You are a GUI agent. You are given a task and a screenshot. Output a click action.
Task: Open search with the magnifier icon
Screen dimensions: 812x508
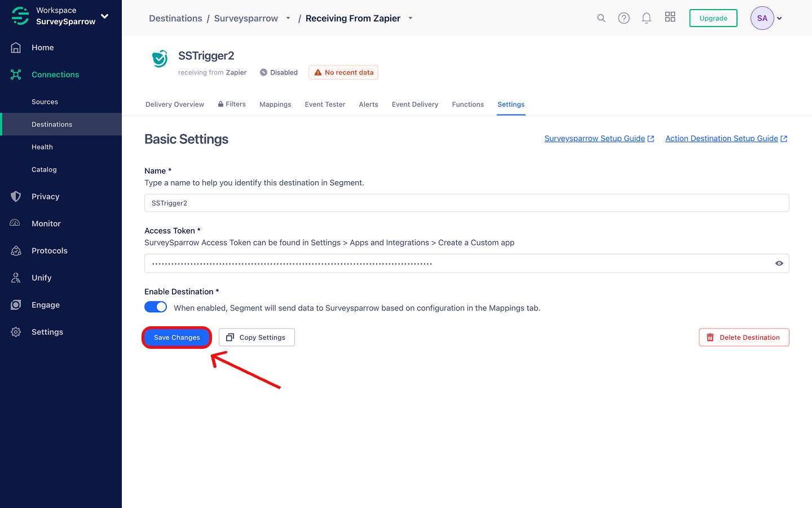[x=601, y=18]
